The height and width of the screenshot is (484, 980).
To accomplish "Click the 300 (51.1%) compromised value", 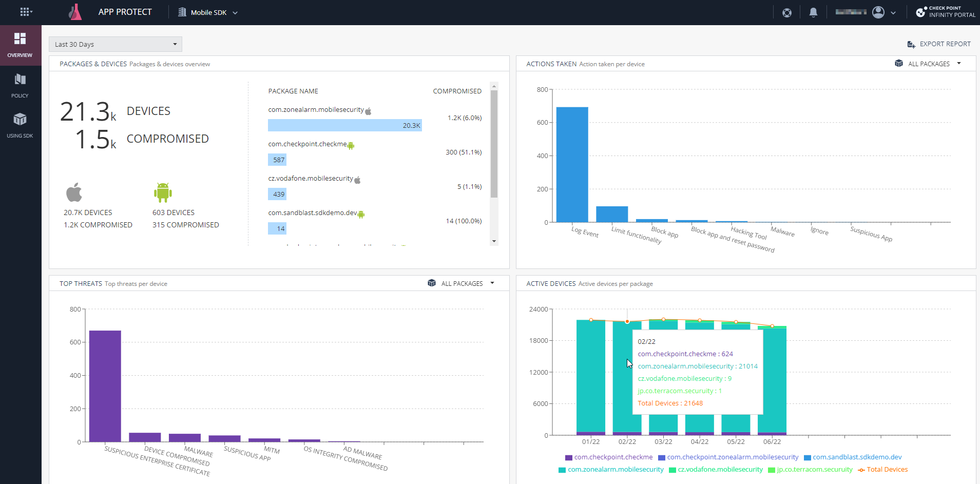I will pos(464,152).
